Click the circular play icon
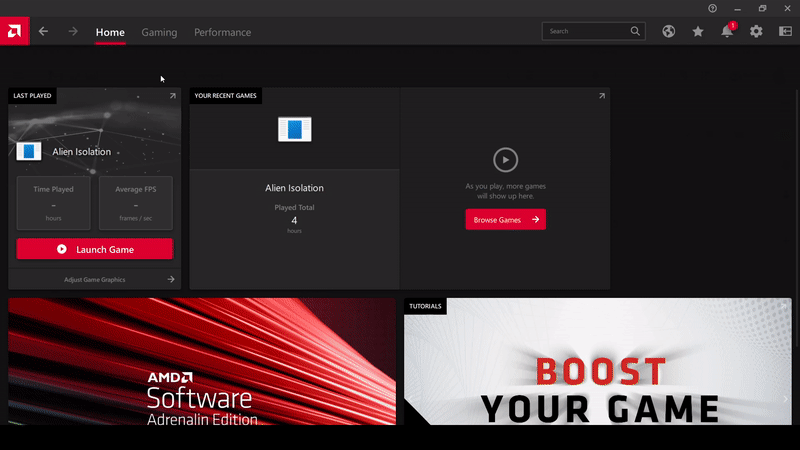This screenshot has height=450, width=800. [506, 160]
